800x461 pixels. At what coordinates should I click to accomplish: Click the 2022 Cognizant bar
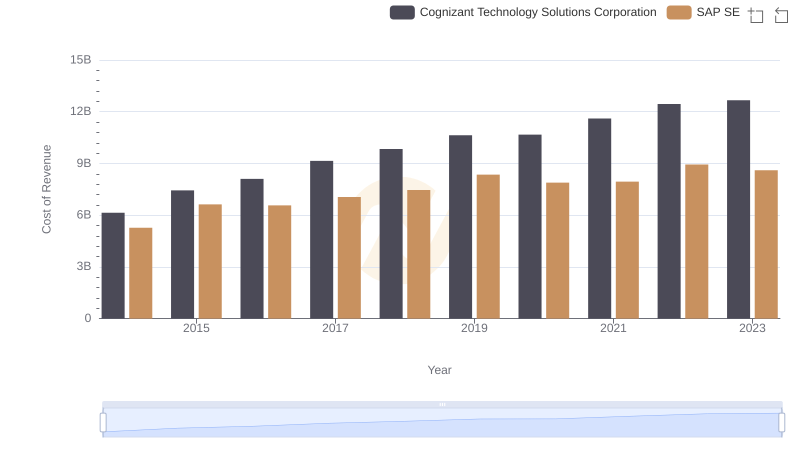[669, 212]
